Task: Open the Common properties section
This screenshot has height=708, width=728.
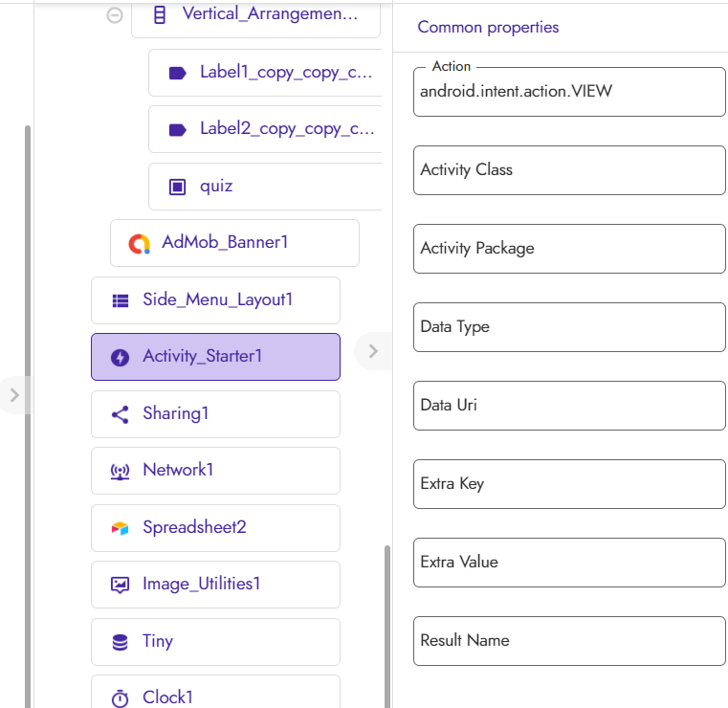Action: [x=488, y=27]
